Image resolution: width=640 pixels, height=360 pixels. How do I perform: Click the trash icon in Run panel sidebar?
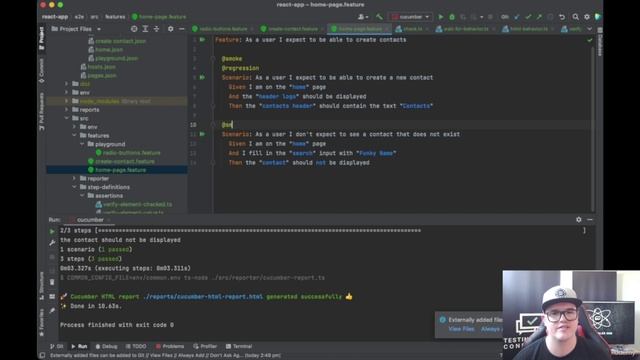click(52, 282)
